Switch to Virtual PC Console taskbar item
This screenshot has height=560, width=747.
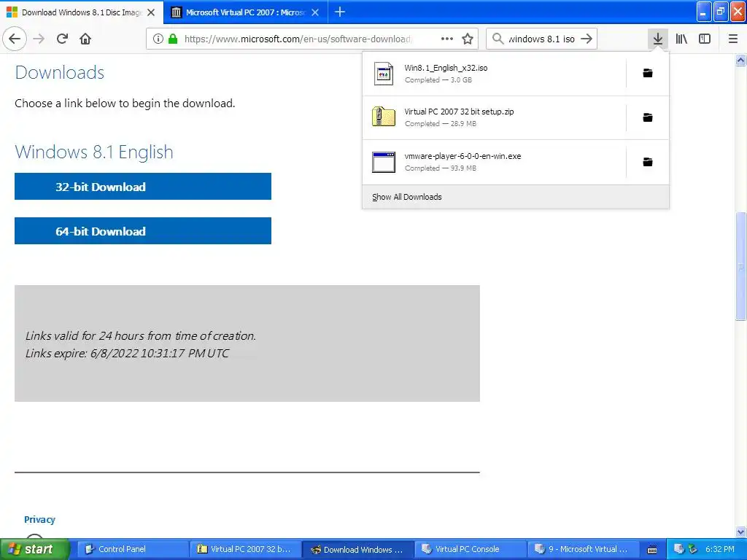tap(471, 549)
